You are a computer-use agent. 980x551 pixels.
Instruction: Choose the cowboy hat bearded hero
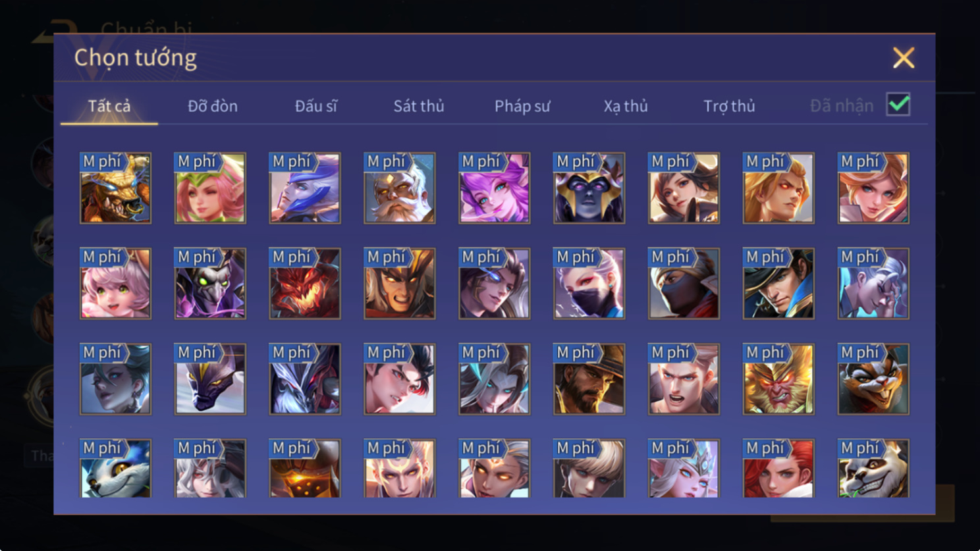click(589, 379)
